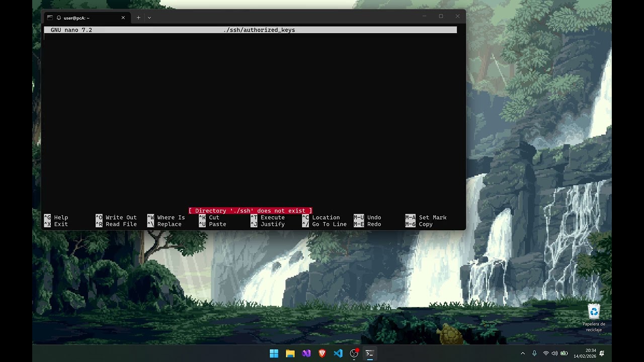Click the Location shortcut label
The image size is (644, 362).
[x=326, y=218]
